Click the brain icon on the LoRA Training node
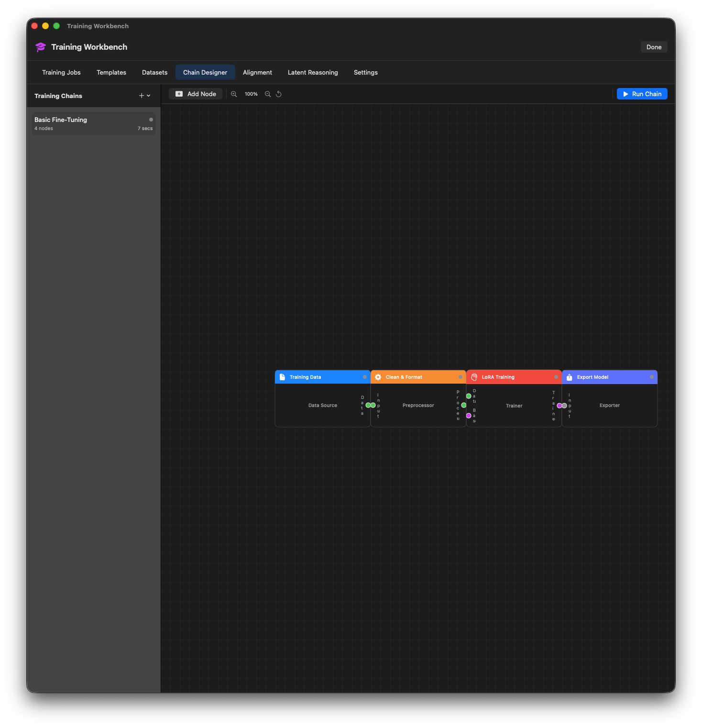This screenshot has height=728, width=702. point(473,377)
